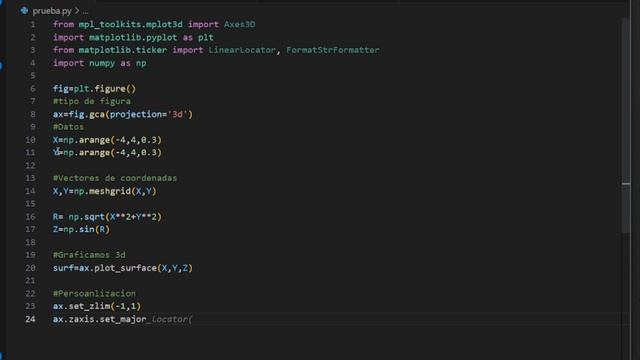Expand the breadcrumb ellipsis after prueba.py
Screen dimensions: 640x360
pyautogui.click(x=85, y=11)
